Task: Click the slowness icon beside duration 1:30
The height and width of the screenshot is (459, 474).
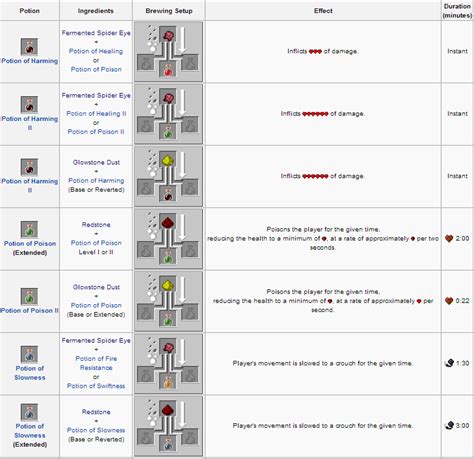Action: pyautogui.click(x=449, y=363)
